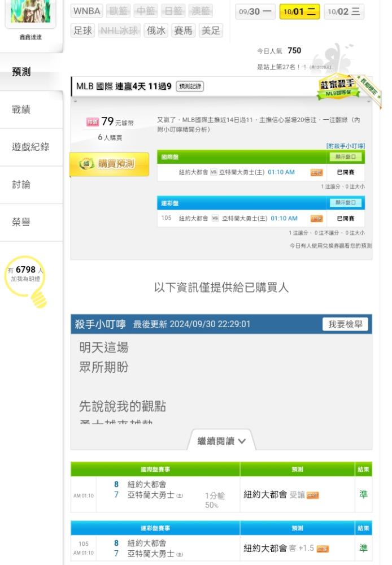Click the orange 主推 tag in 運彩盤 row
This screenshot has width=392, height=565.
[316, 219]
